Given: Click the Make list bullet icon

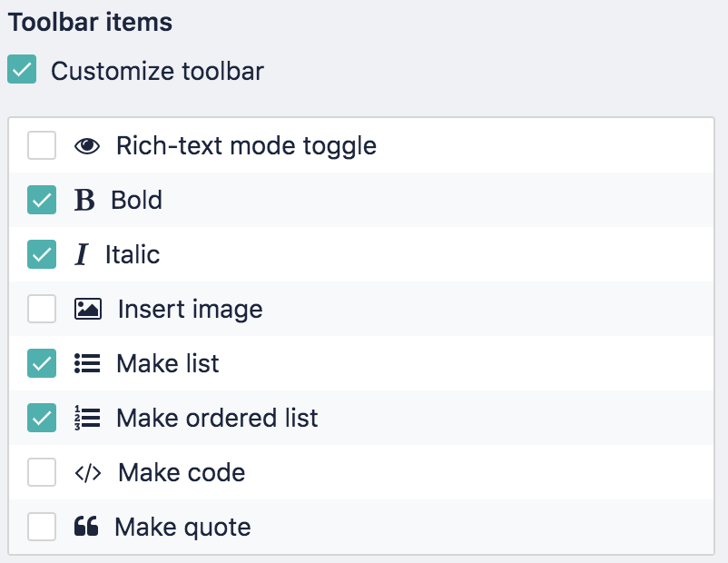Looking at the screenshot, I should 88,363.
